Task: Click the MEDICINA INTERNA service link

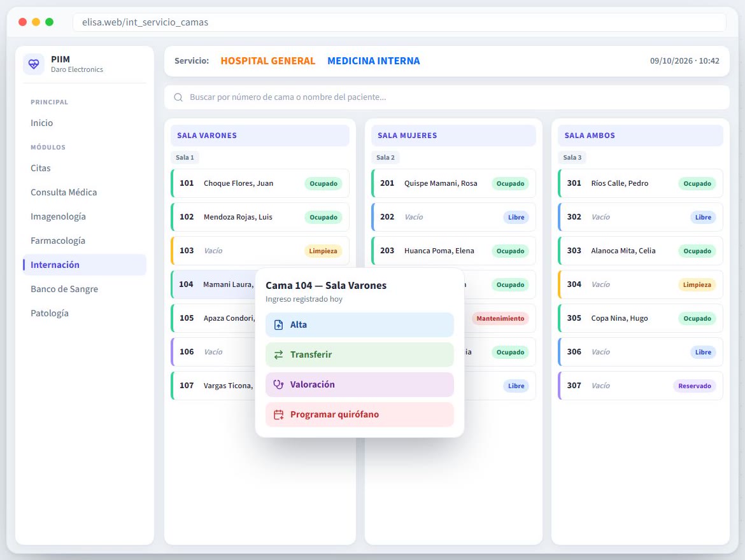Action: pos(373,61)
